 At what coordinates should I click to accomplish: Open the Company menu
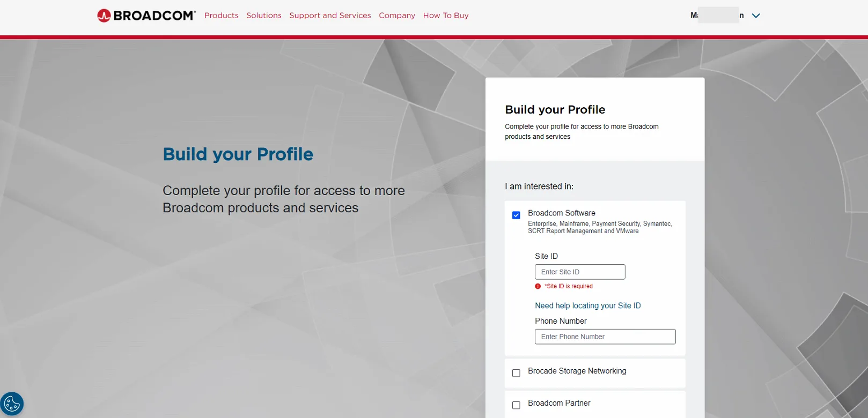pyautogui.click(x=397, y=16)
